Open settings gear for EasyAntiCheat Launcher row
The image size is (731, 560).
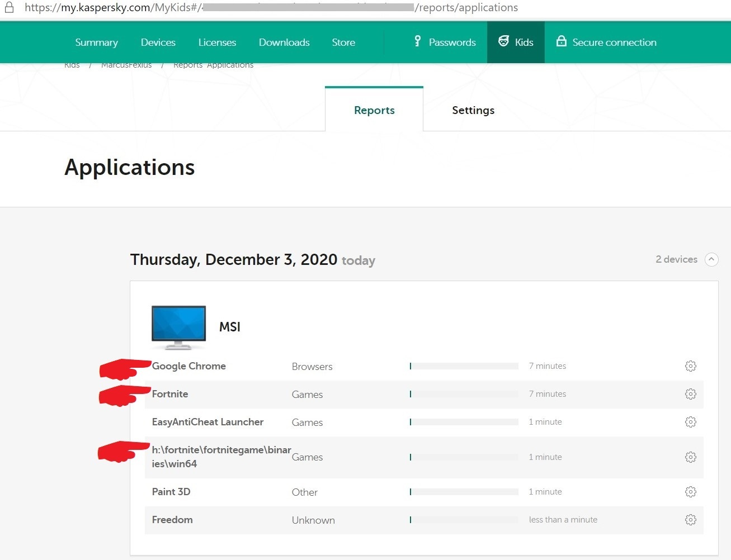(691, 422)
